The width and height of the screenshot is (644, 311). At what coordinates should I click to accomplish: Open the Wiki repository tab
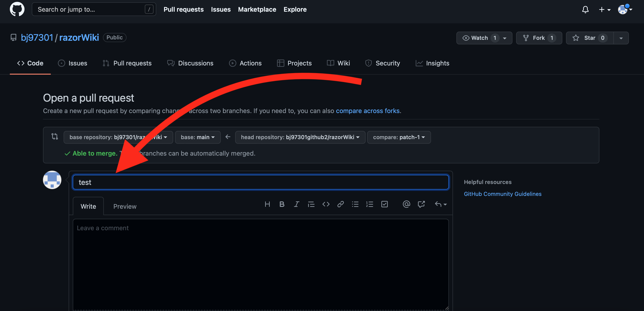(339, 63)
